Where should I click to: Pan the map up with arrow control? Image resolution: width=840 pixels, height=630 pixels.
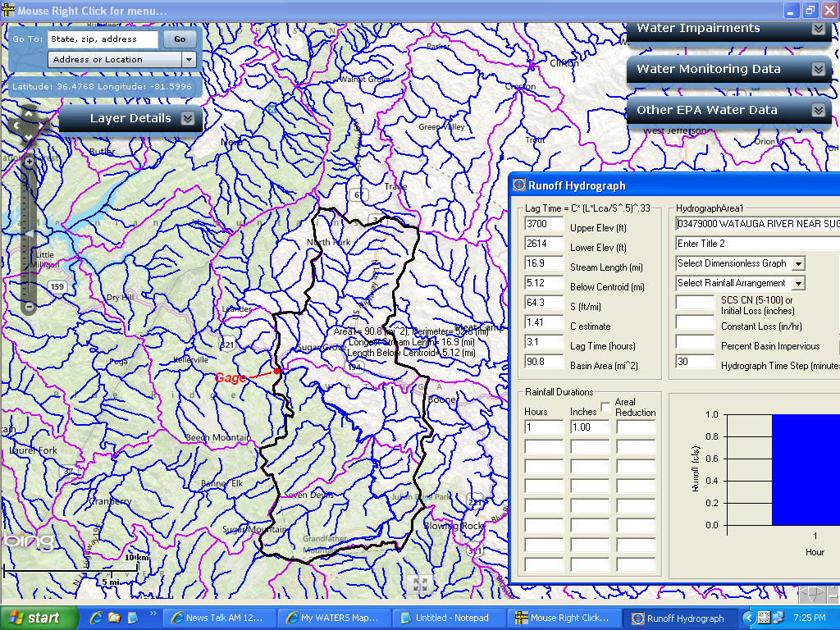click(29, 112)
